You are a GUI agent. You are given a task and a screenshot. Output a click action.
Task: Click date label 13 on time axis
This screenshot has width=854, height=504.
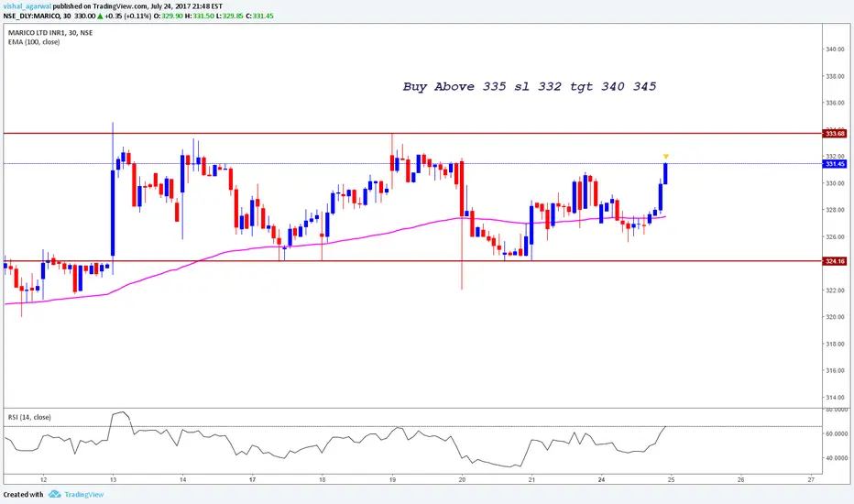113,480
